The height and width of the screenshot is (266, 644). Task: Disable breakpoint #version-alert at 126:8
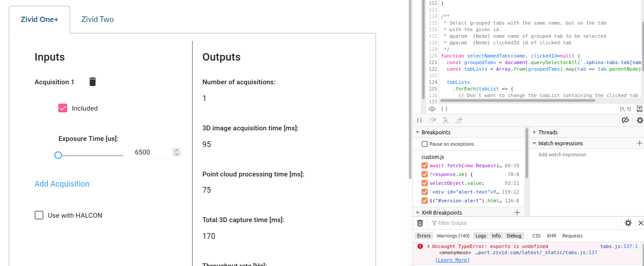click(425, 201)
